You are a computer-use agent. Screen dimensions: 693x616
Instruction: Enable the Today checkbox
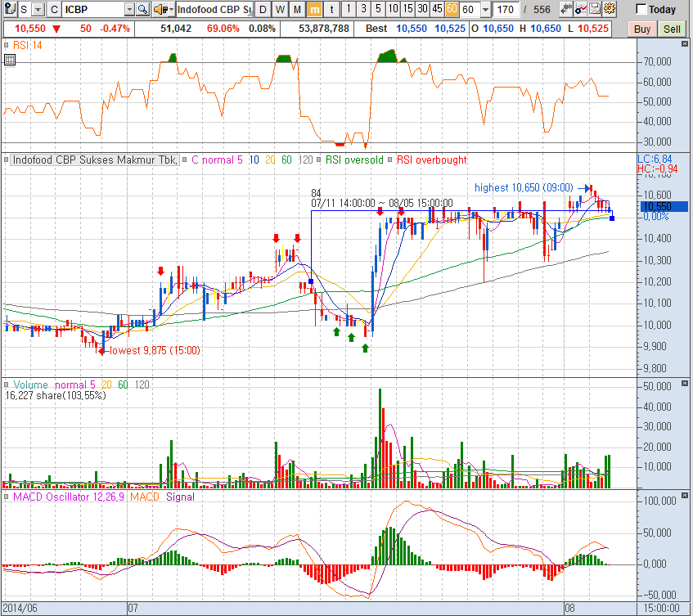tap(641, 10)
